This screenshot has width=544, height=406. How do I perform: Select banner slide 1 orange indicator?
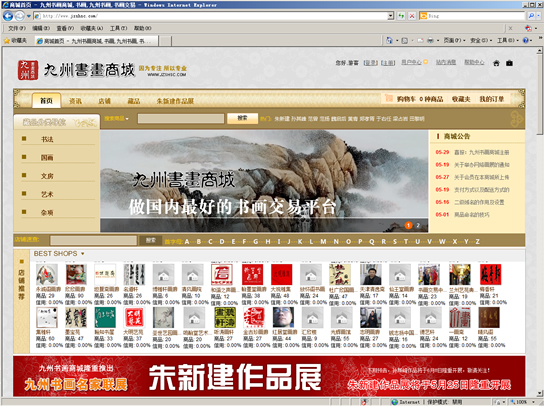[x=408, y=226]
